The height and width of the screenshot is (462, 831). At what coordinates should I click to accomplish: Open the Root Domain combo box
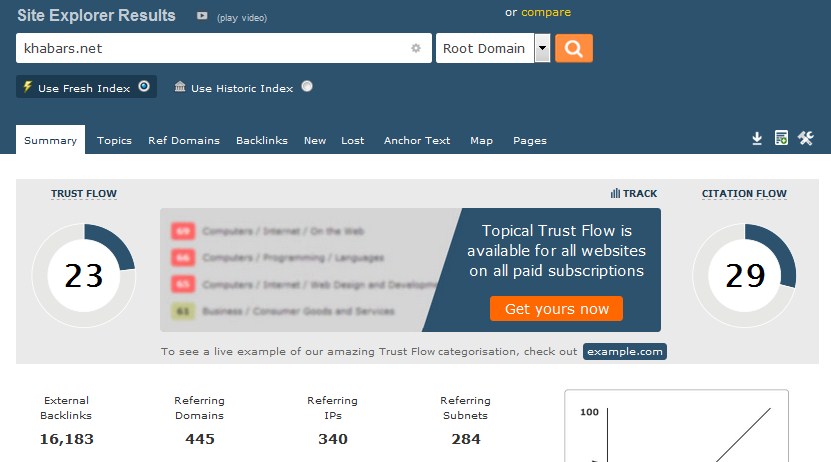[493, 48]
